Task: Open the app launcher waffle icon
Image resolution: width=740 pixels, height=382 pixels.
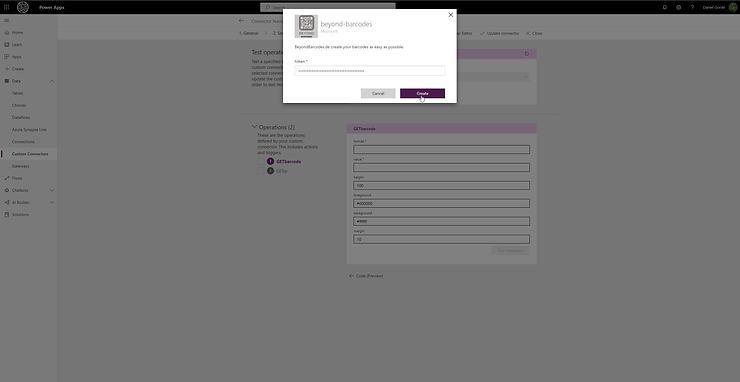Action: (x=7, y=7)
